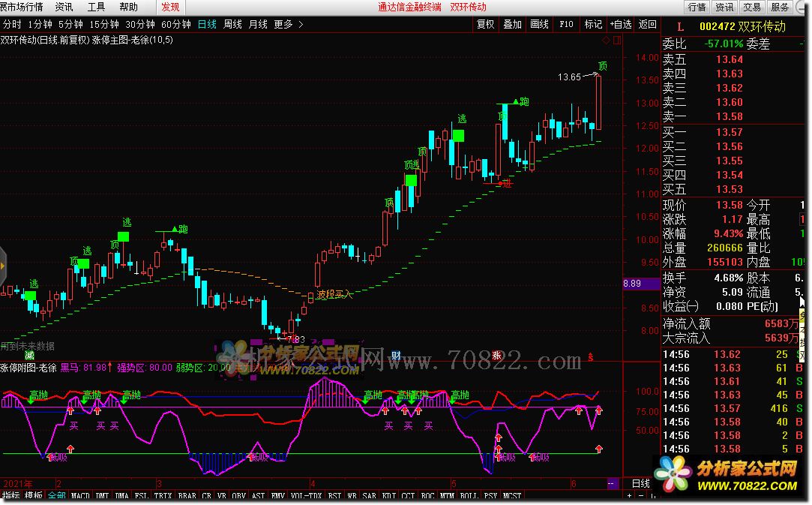
Task: Click the 画线 drawing tool button
Action: (540, 24)
